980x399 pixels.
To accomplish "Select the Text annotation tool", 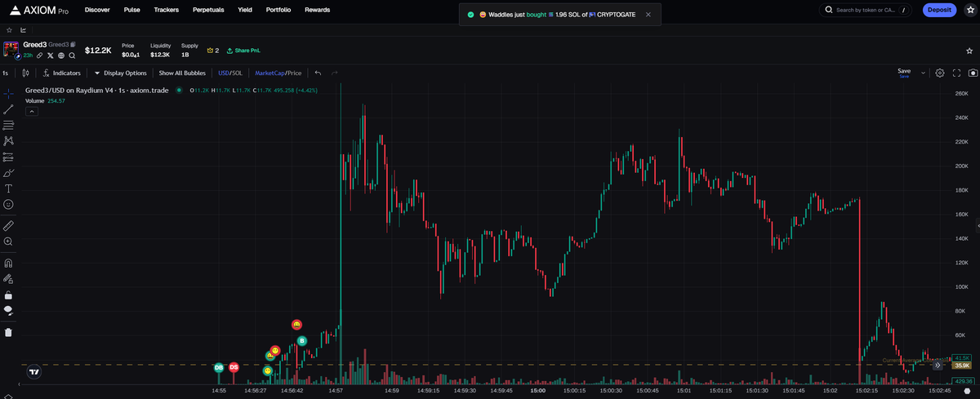I will (8, 188).
